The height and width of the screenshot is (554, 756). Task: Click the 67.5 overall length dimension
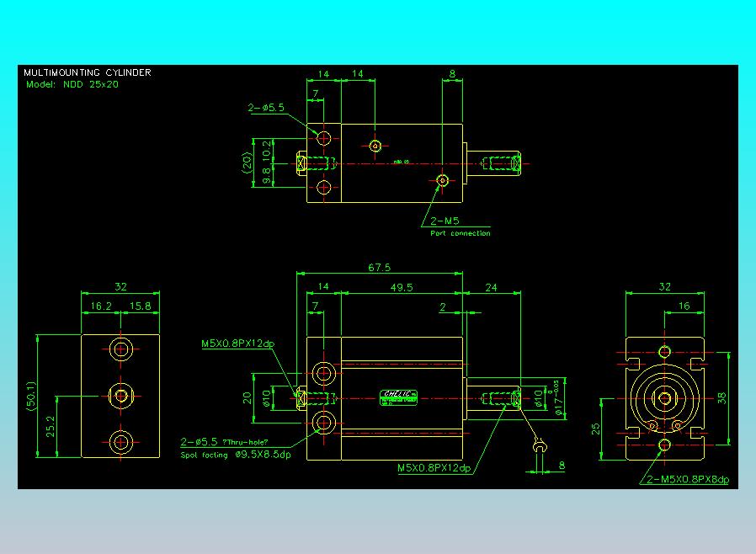click(380, 267)
